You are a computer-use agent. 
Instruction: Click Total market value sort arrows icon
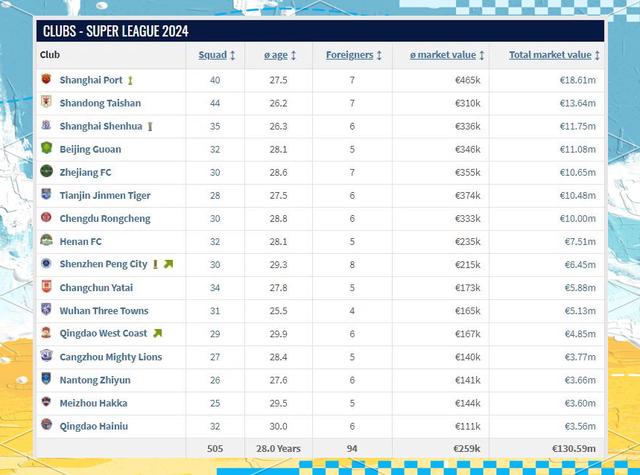pyautogui.click(x=597, y=55)
